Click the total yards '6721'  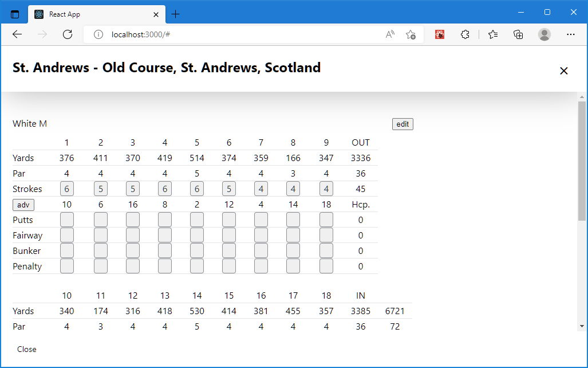(395, 311)
